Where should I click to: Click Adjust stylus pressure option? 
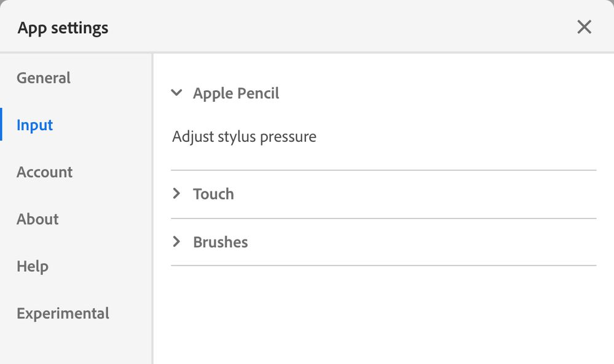pos(244,136)
